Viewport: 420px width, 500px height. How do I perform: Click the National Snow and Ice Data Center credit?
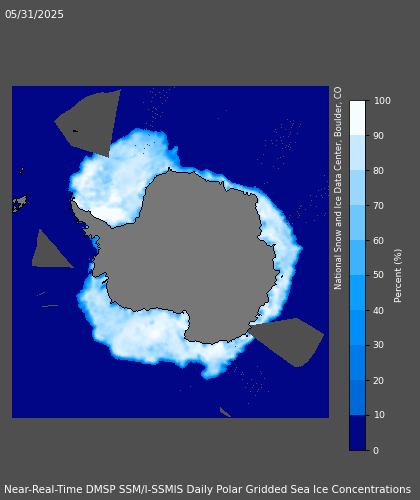(338, 188)
